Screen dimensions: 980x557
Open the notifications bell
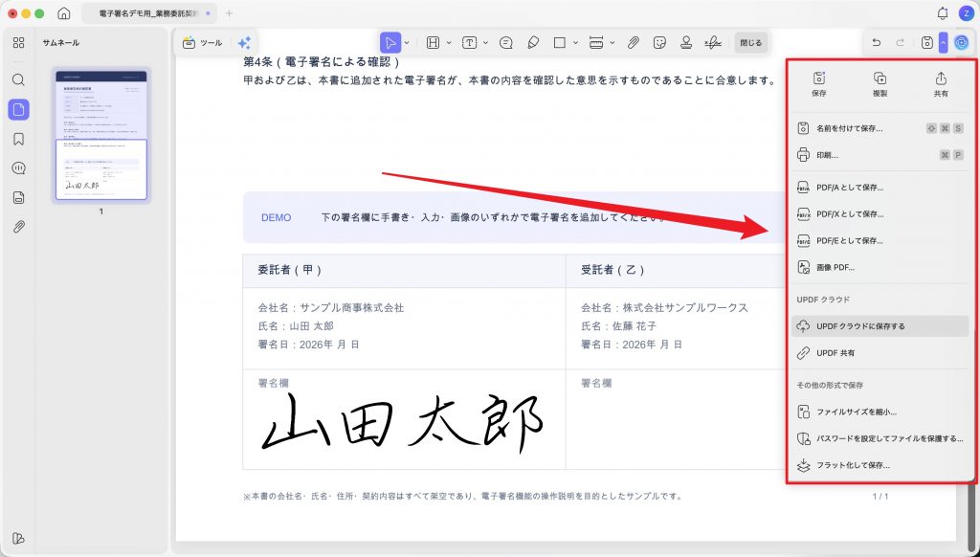click(943, 13)
